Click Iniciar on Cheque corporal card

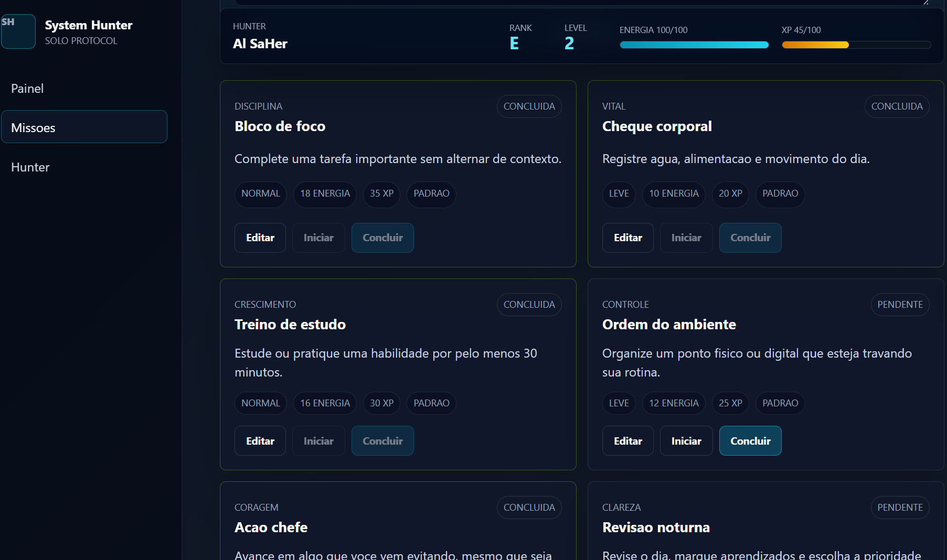686,238
